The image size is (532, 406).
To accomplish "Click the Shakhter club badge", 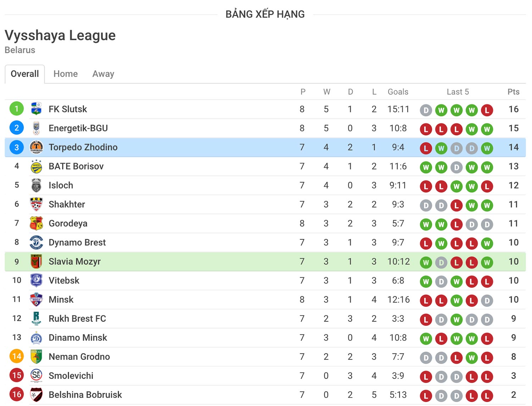I will tap(36, 204).
